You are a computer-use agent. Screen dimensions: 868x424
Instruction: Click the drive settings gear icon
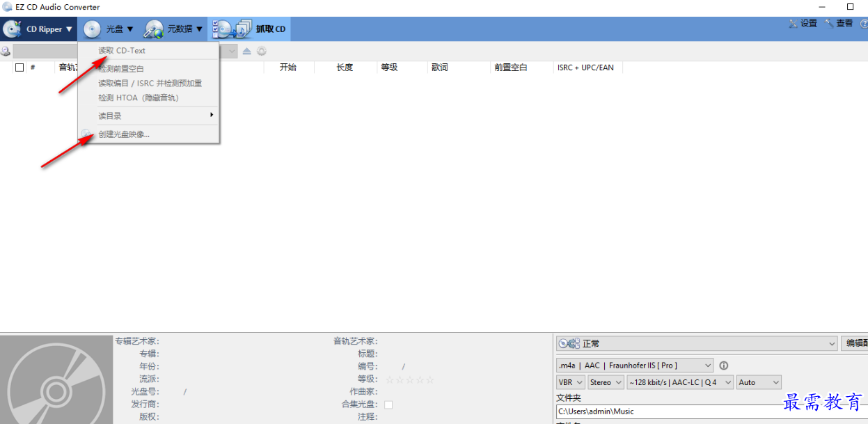tap(262, 51)
